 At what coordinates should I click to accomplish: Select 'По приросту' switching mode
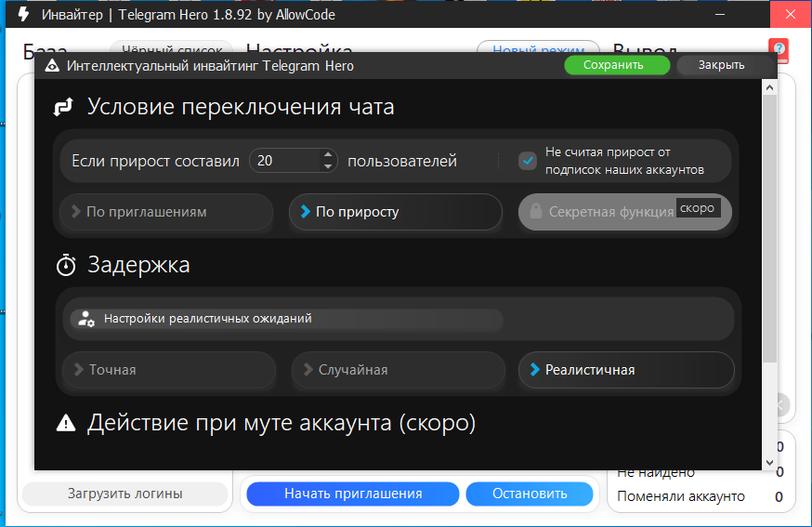(x=396, y=212)
